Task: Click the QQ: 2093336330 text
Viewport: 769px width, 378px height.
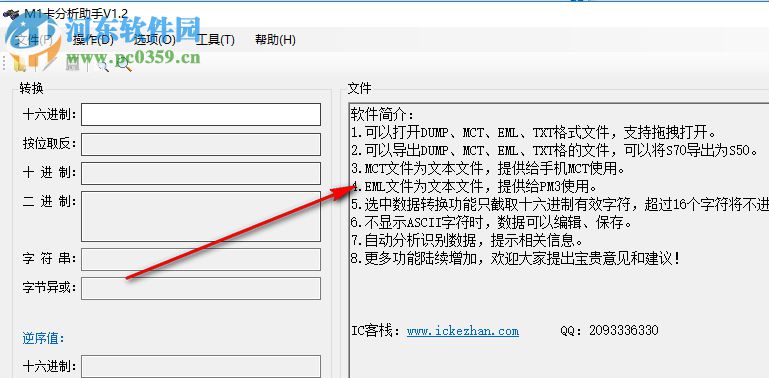Action: (x=609, y=330)
